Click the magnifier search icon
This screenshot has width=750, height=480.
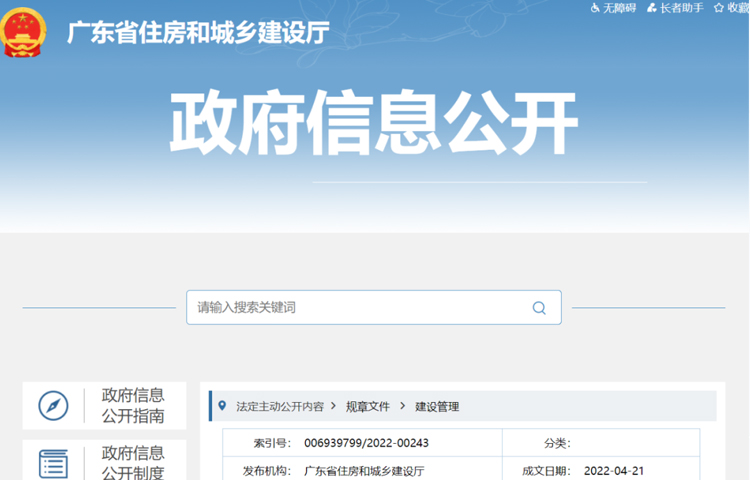click(539, 308)
